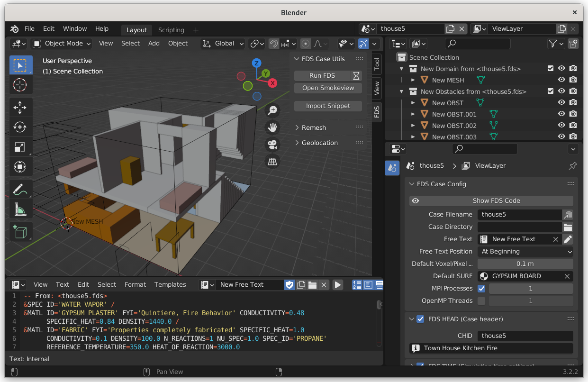Screen dimensions: 588x382
Task: Switch orthographic/perspective grid icon
Action: [272, 162]
